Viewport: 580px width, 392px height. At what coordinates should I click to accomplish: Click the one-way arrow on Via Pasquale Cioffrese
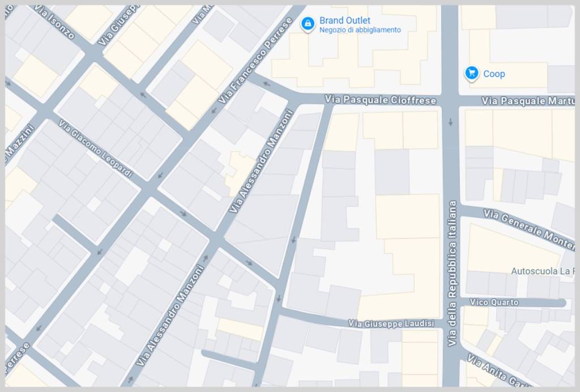click(267, 86)
